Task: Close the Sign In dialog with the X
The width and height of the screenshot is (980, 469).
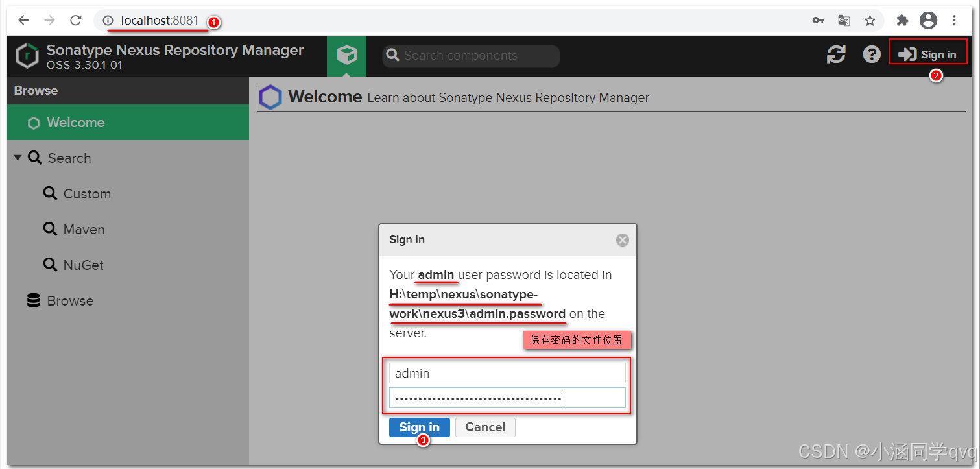Action: coord(623,240)
